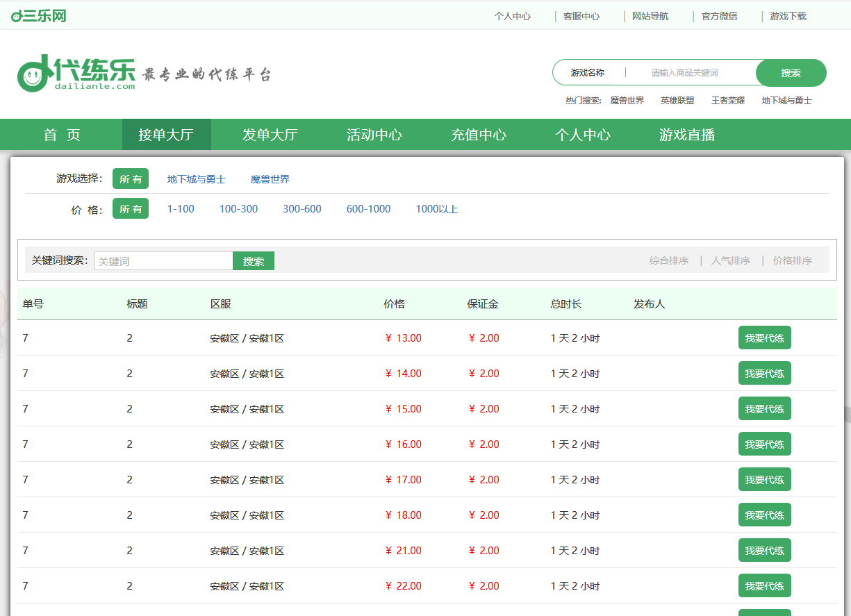The image size is (851, 616).
Task: Click the 发布人 column header
Action: pyautogui.click(x=650, y=304)
